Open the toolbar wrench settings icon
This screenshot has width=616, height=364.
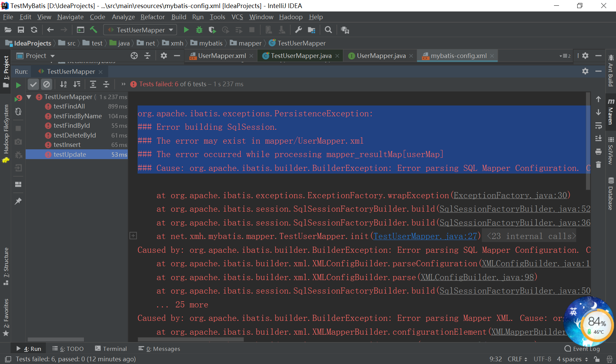click(x=298, y=30)
